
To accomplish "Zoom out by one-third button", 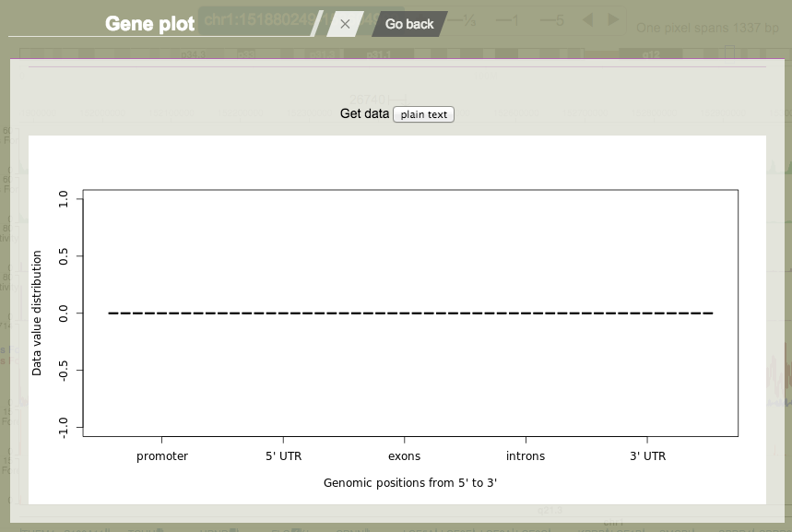I will pos(463,20).
